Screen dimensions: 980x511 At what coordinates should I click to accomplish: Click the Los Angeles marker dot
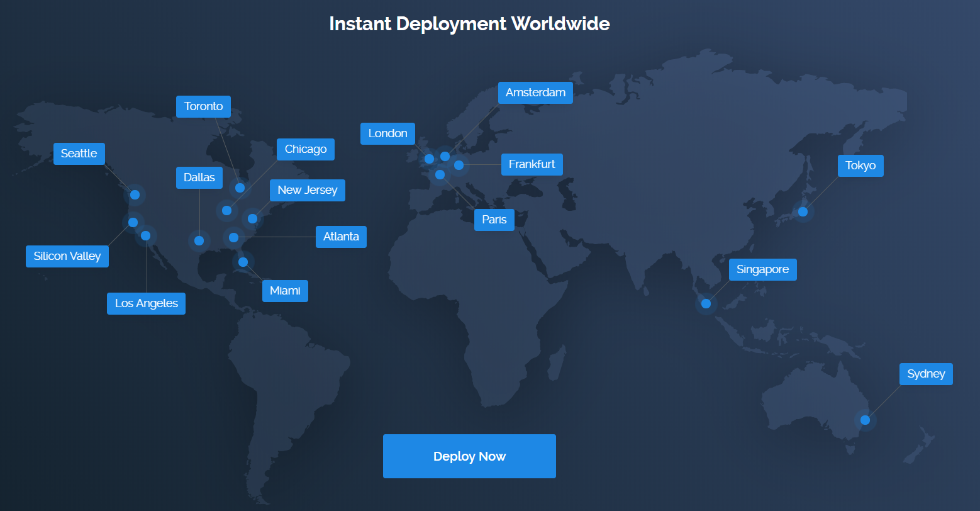pyautogui.click(x=146, y=235)
